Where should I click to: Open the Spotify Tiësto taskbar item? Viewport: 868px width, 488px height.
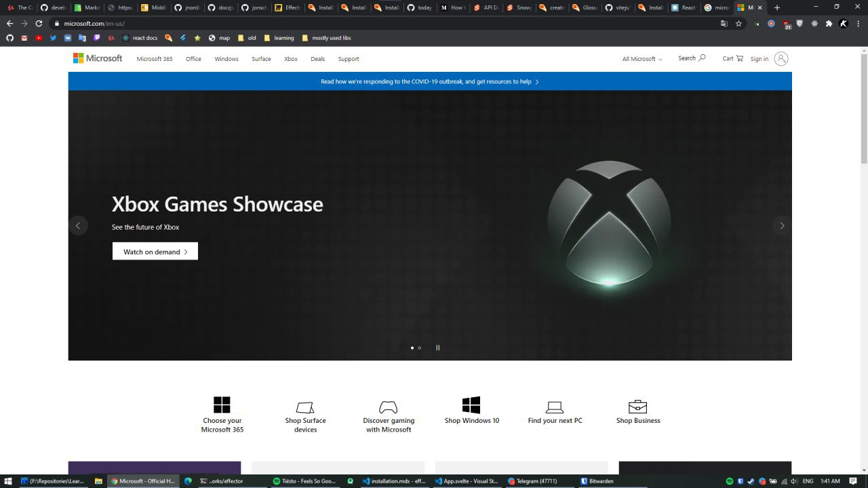coord(305,481)
